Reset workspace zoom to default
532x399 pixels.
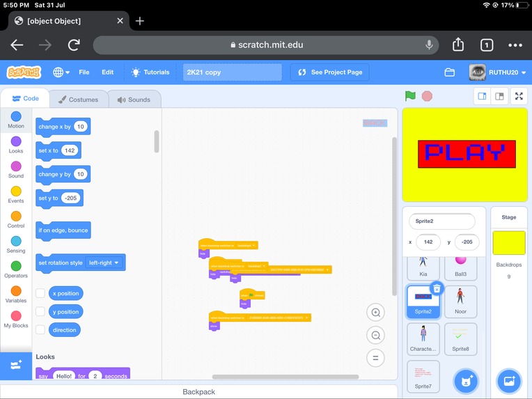(375, 358)
